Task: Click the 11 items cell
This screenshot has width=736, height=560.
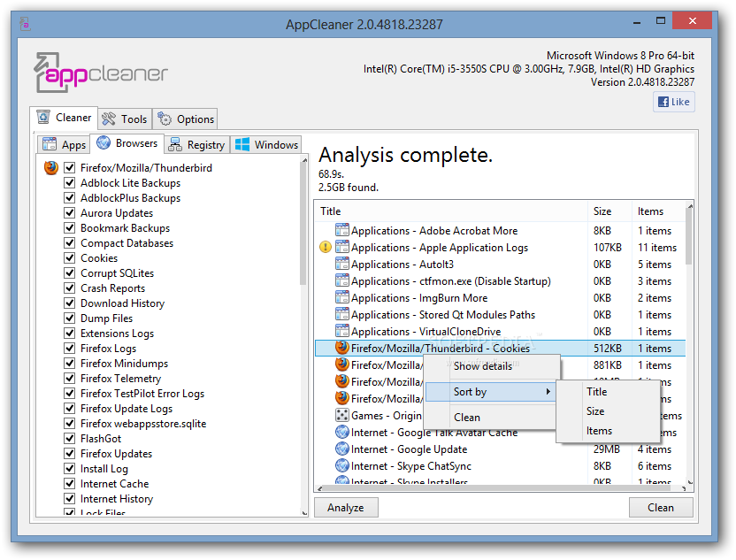Action: [x=656, y=247]
